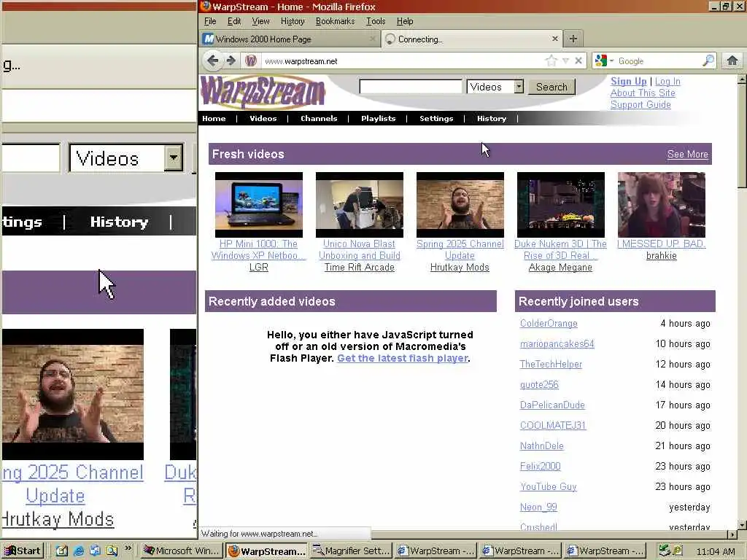Open the History menu in the menu bar
The height and width of the screenshot is (560, 747).
point(293,21)
